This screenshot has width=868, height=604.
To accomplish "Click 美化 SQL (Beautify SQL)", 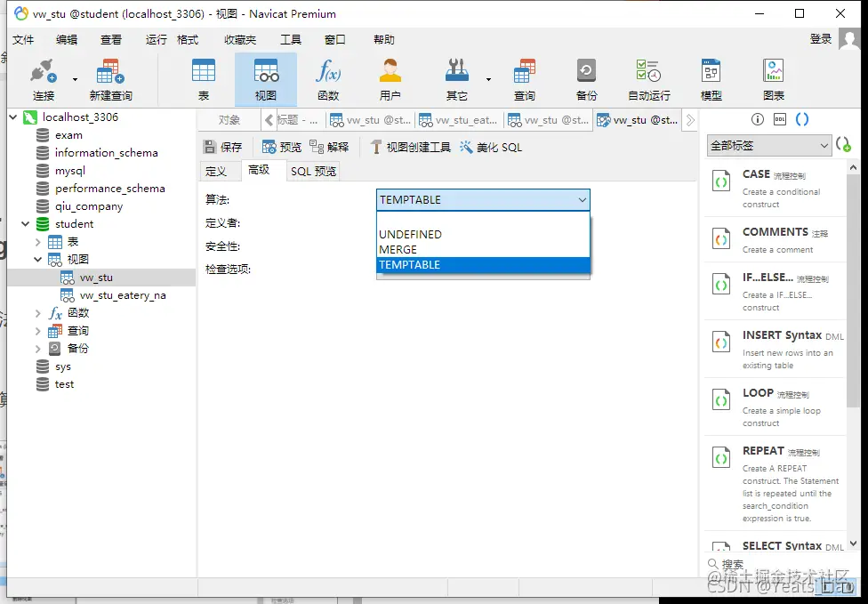I will point(491,147).
